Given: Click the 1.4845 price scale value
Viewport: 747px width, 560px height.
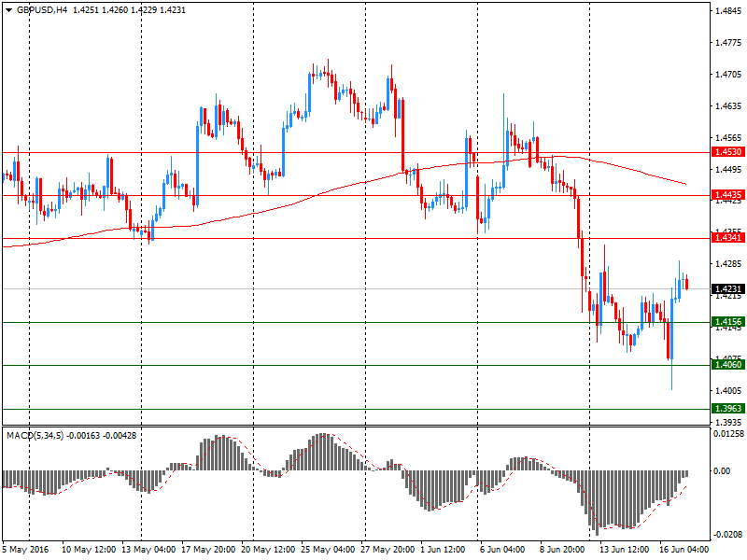Looking at the screenshot, I should pyautogui.click(x=728, y=11).
